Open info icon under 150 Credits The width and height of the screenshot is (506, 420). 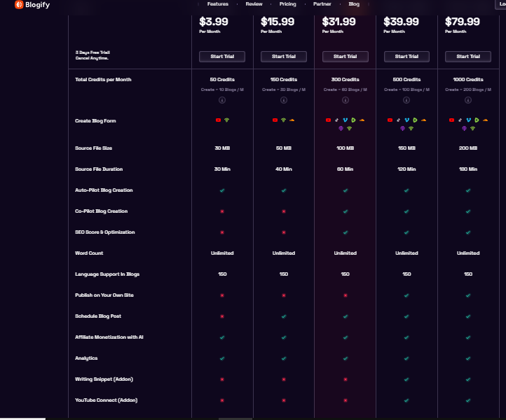point(284,100)
